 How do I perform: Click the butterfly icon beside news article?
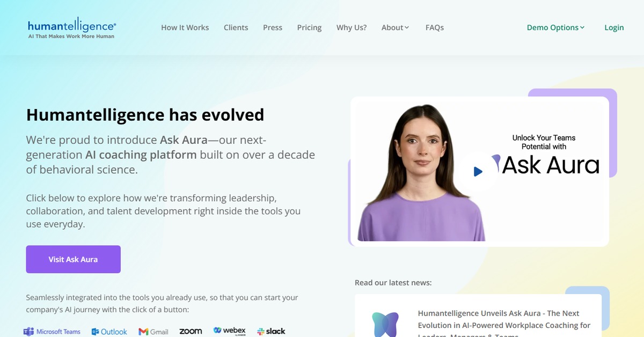point(385,324)
